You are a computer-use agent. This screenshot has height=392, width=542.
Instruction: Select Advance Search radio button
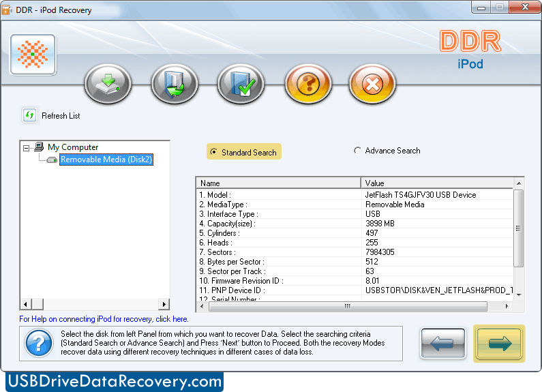357,151
